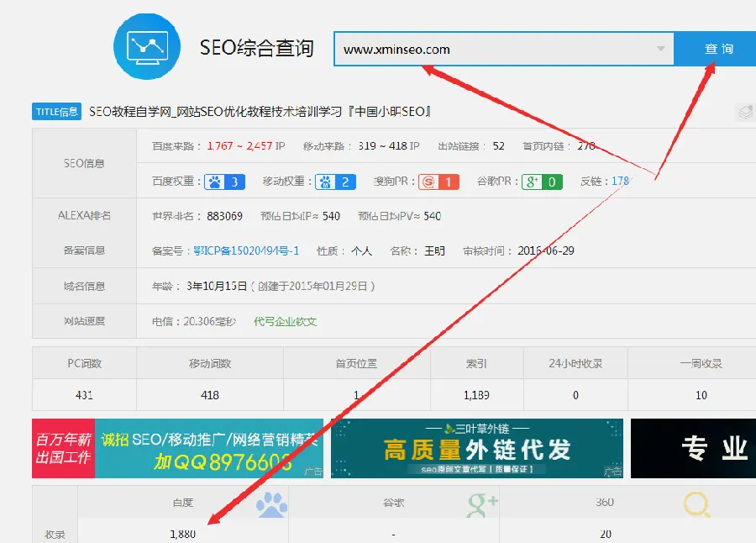
Task: Click the Baidu 收录 value 1,880
Action: coord(183,534)
